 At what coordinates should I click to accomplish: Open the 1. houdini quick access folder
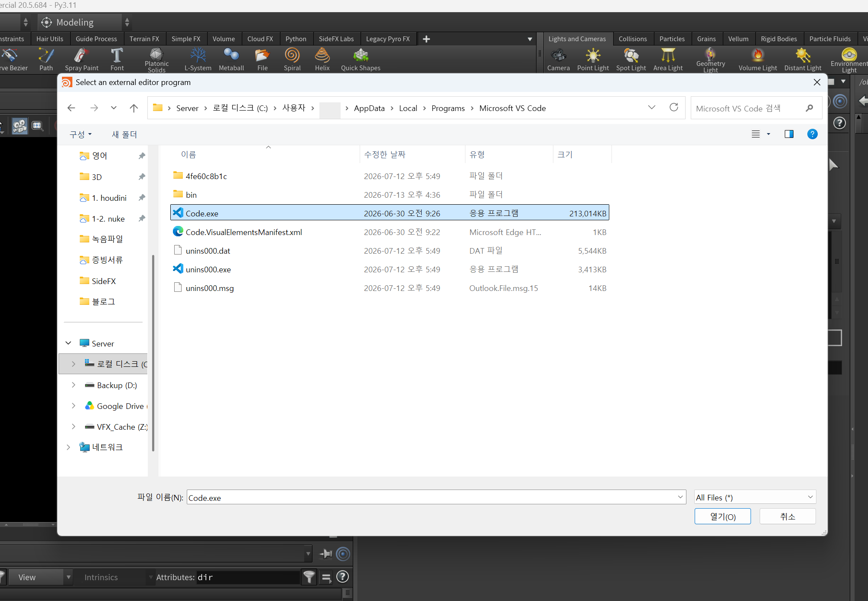[109, 198]
